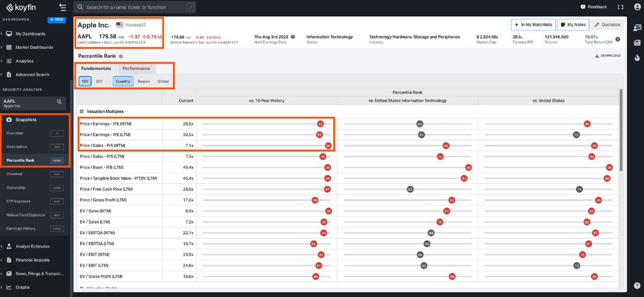Select the 10Y history period
Viewport: 644px width, 297px height.
[85, 81]
